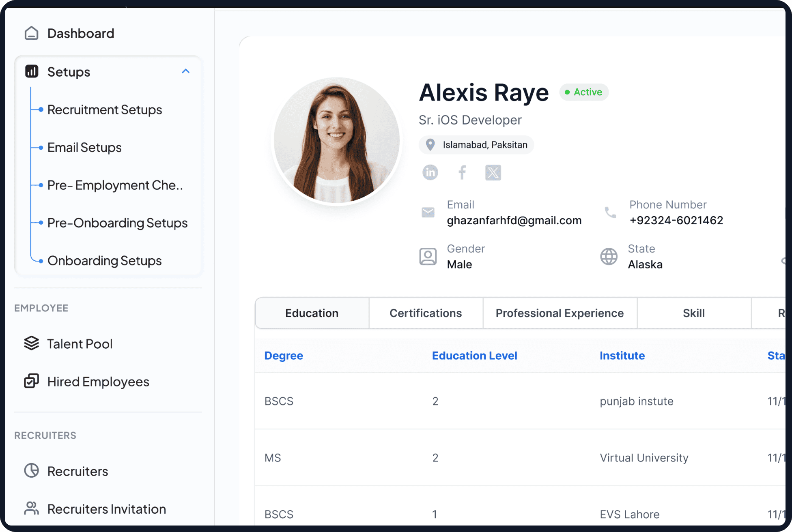Click the state value Alaska
792x532 pixels.
click(645, 264)
